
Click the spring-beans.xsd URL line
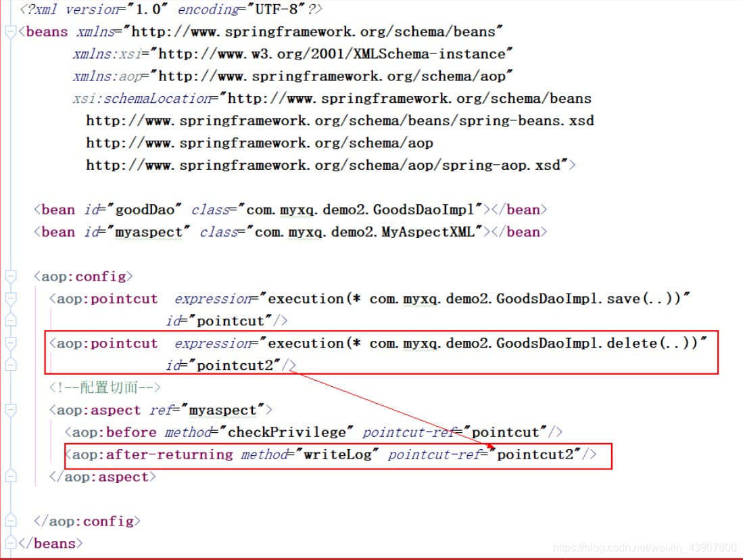(340, 121)
